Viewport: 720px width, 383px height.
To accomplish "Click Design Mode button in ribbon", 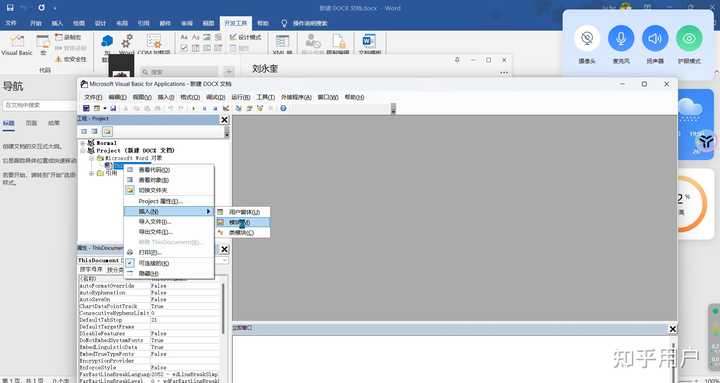I will pos(246,37).
